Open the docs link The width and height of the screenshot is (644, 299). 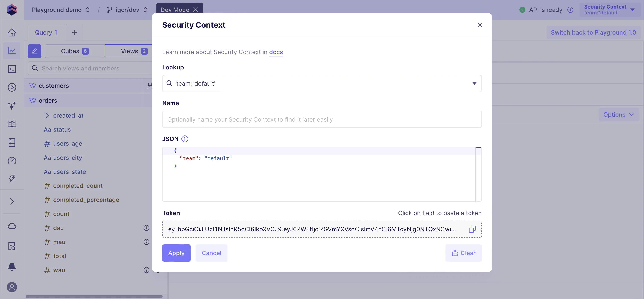[276, 52]
